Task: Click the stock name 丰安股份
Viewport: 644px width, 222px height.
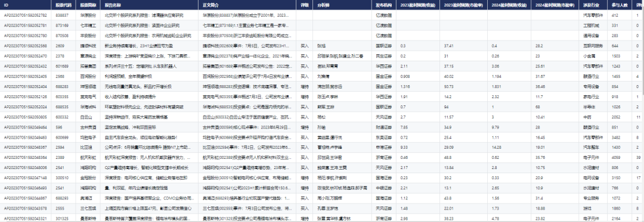Action: pyautogui.click(x=88, y=36)
